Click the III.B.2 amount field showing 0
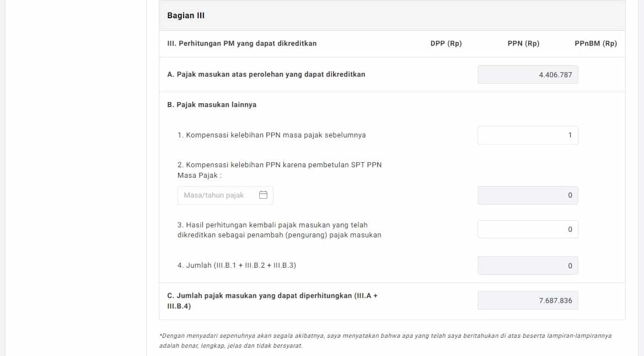 coord(528,195)
